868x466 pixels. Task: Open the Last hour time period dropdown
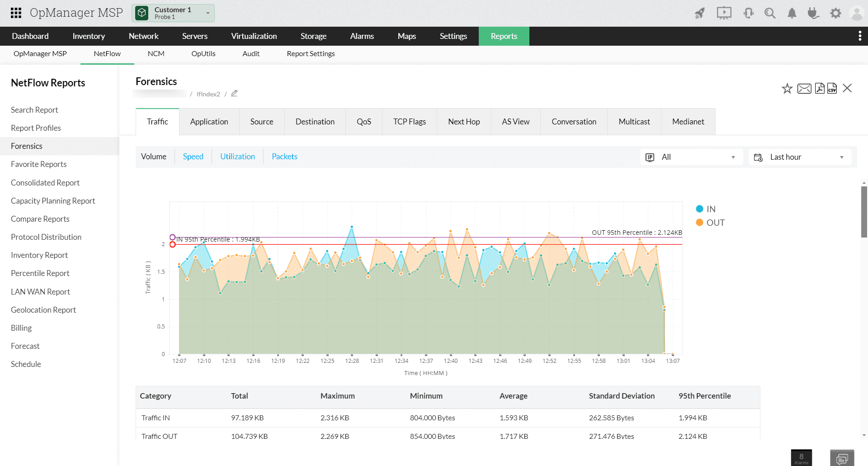800,157
